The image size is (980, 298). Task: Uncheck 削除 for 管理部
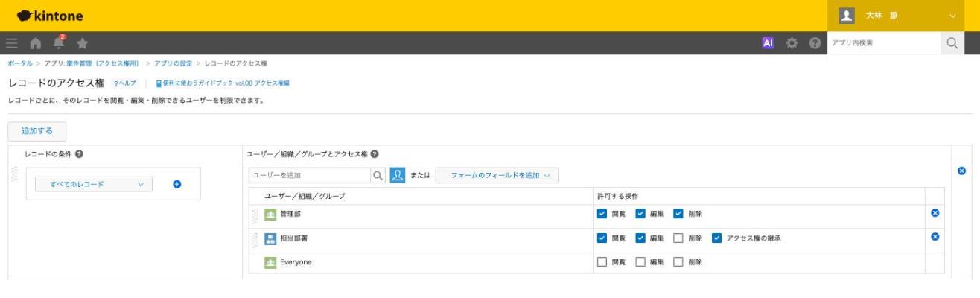pyautogui.click(x=678, y=214)
